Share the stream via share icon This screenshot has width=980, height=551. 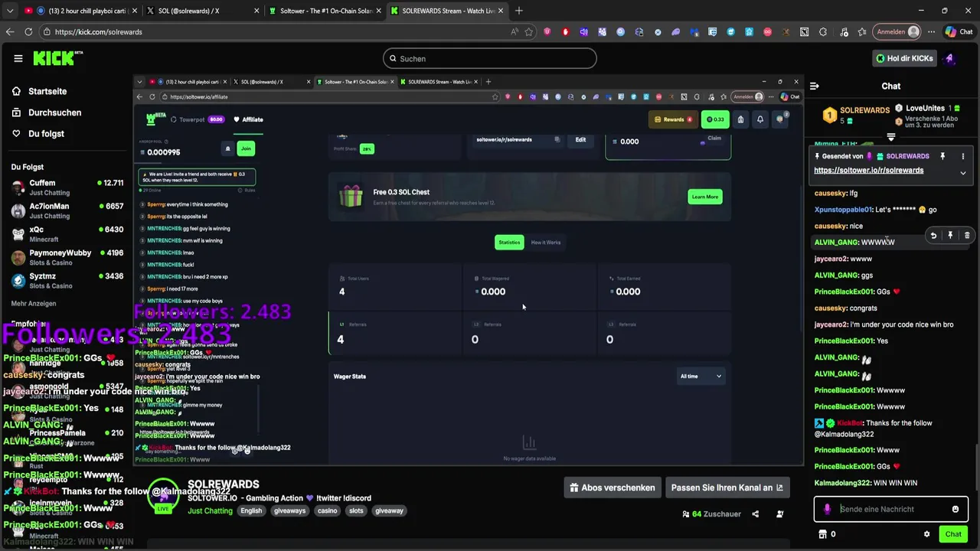point(756,514)
